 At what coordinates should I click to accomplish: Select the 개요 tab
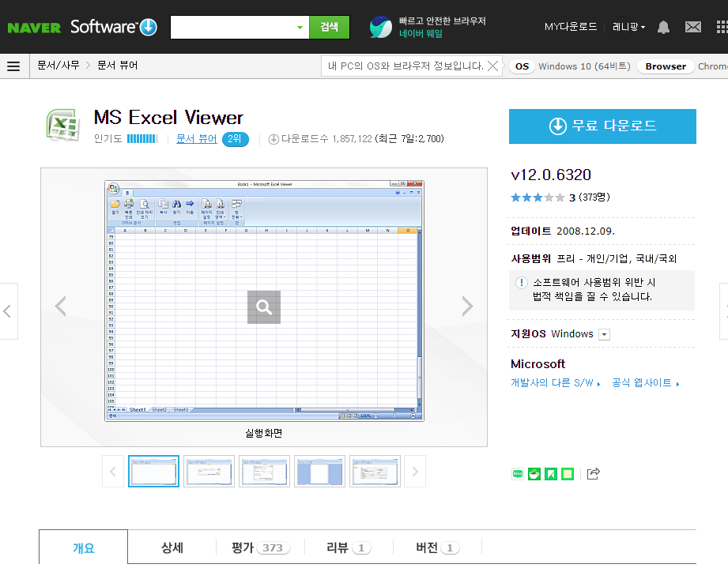point(84,547)
